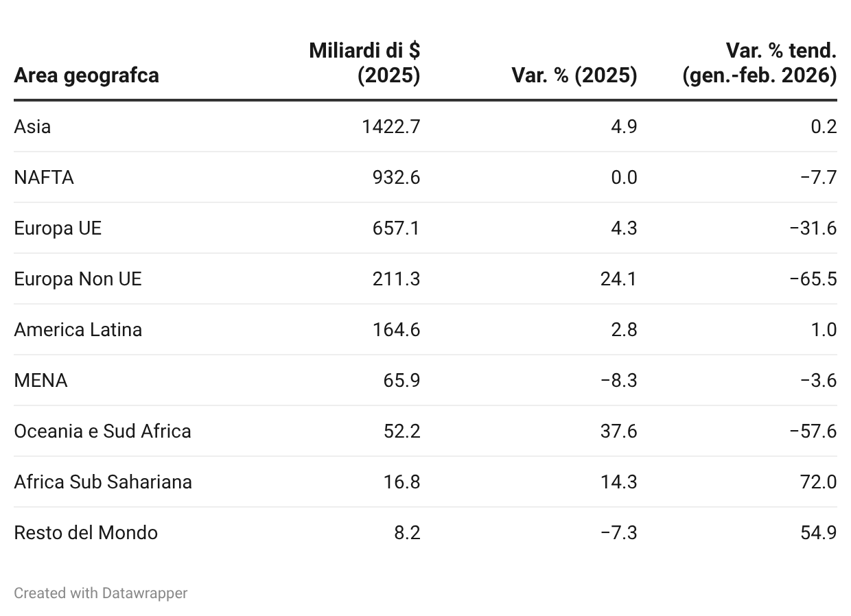This screenshot has width=851, height=616.
Task: Click the 932.6 value for NAFTA
Action: click(x=396, y=177)
